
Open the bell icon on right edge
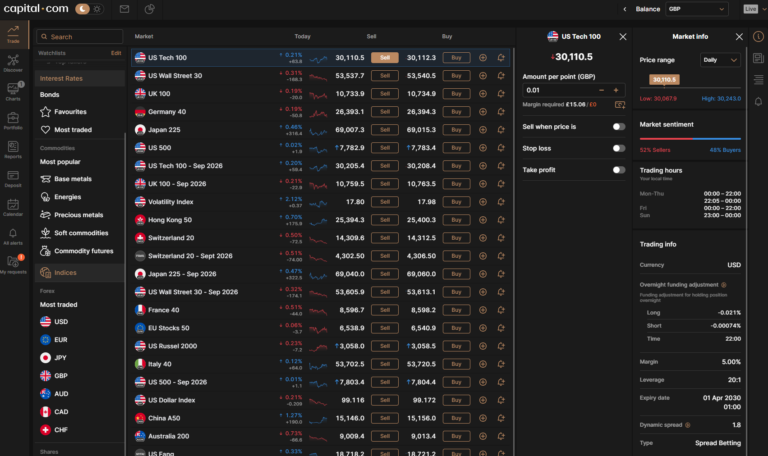(x=758, y=102)
